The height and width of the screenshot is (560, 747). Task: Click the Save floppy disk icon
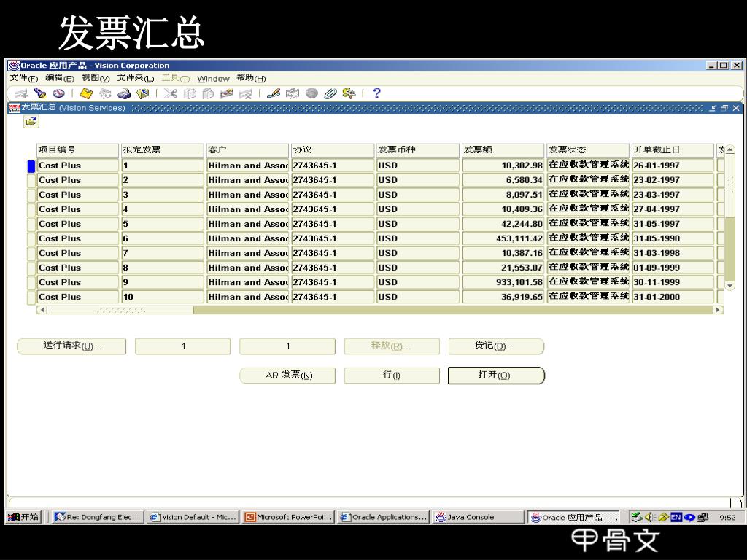86,93
